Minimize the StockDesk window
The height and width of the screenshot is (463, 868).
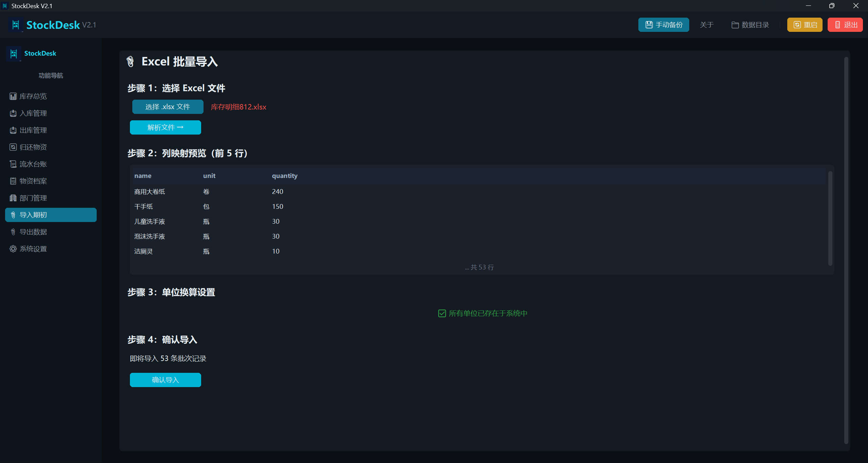tap(808, 6)
